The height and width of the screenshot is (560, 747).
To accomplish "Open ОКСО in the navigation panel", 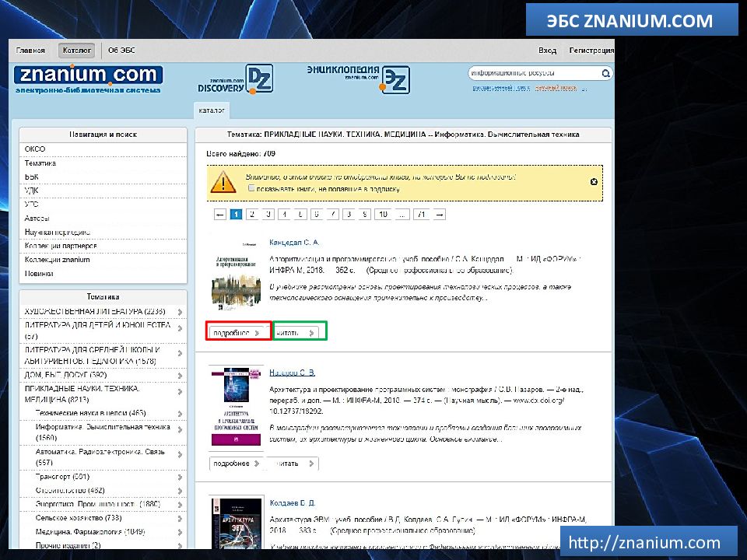I will click(35, 149).
